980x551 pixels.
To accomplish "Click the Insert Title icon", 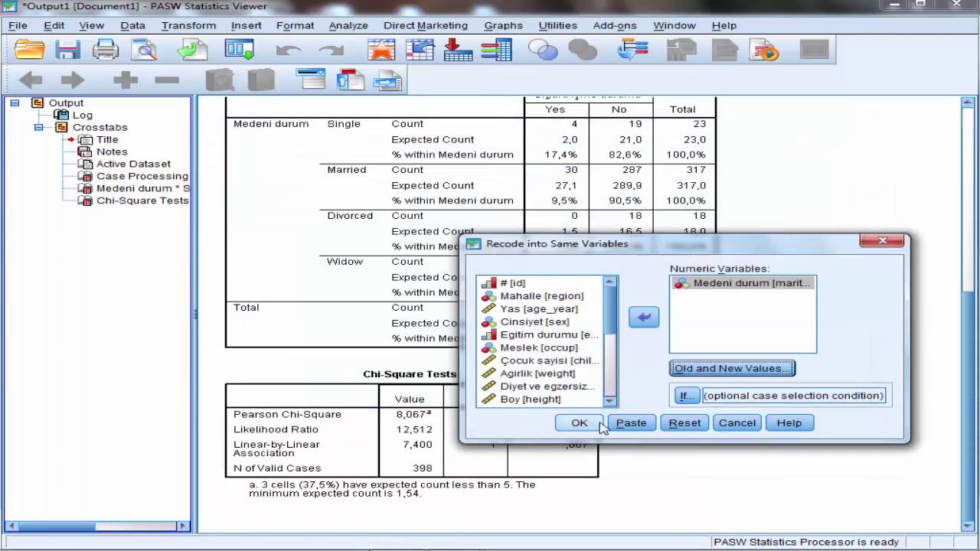I will click(351, 80).
